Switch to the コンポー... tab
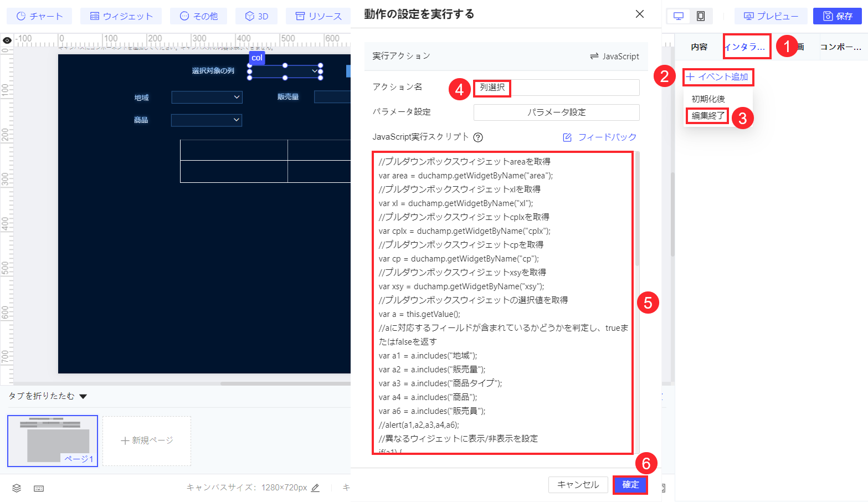This screenshot has height=502, width=868. [840, 47]
